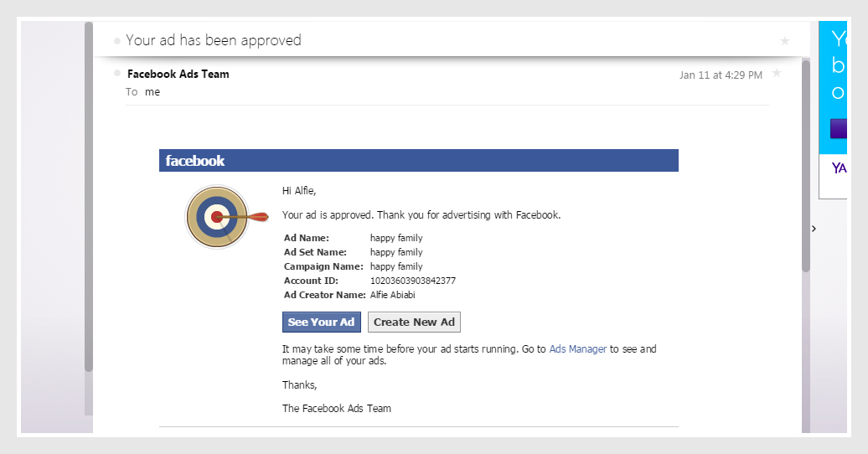Click the purple button in the side ad
The image size is (868, 454).
(x=838, y=128)
